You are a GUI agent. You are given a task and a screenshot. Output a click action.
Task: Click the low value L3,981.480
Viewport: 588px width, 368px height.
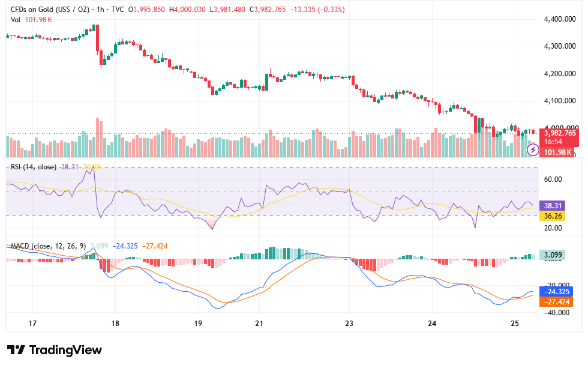pos(227,10)
